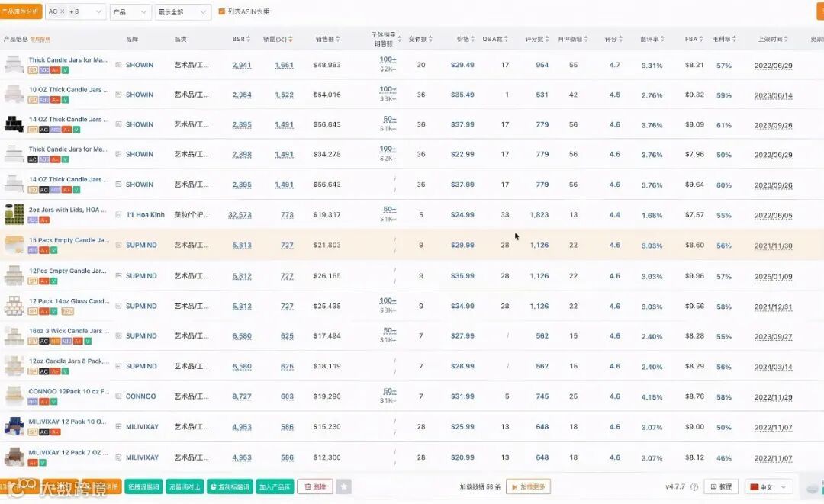
Task: Expand row icon beside 11 Hoa Kinh
Action: point(118,214)
